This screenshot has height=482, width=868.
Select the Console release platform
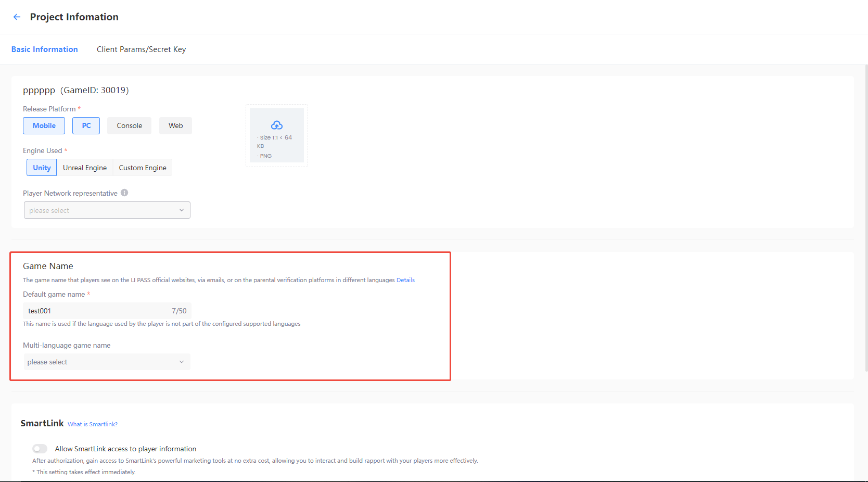(x=129, y=126)
